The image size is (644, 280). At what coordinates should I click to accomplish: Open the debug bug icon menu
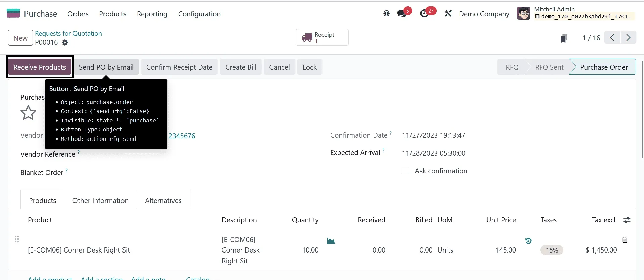point(386,13)
